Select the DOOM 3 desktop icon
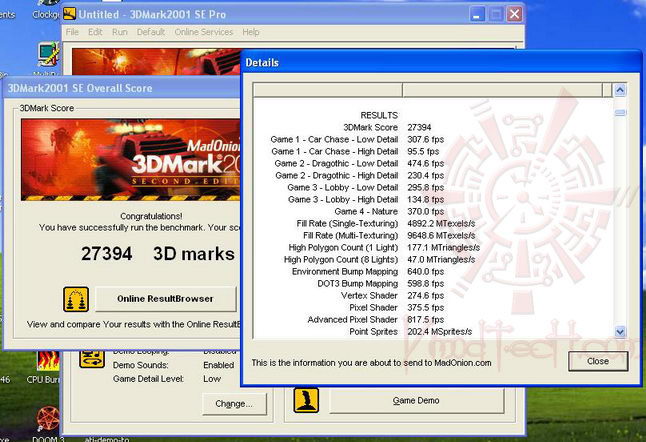Screen dimensions: 646x442 coord(48,423)
